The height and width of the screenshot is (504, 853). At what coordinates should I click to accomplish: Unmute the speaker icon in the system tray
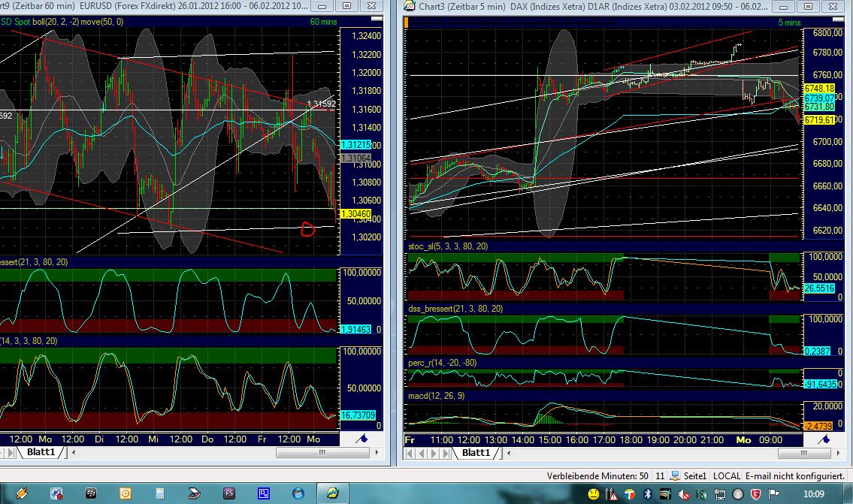tap(682, 493)
